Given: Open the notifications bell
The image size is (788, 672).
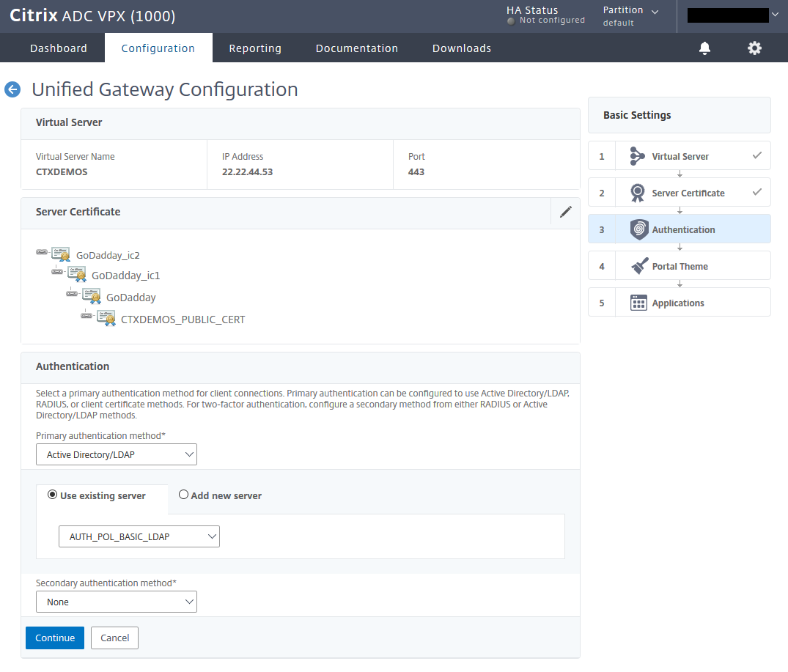Looking at the screenshot, I should [x=704, y=48].
